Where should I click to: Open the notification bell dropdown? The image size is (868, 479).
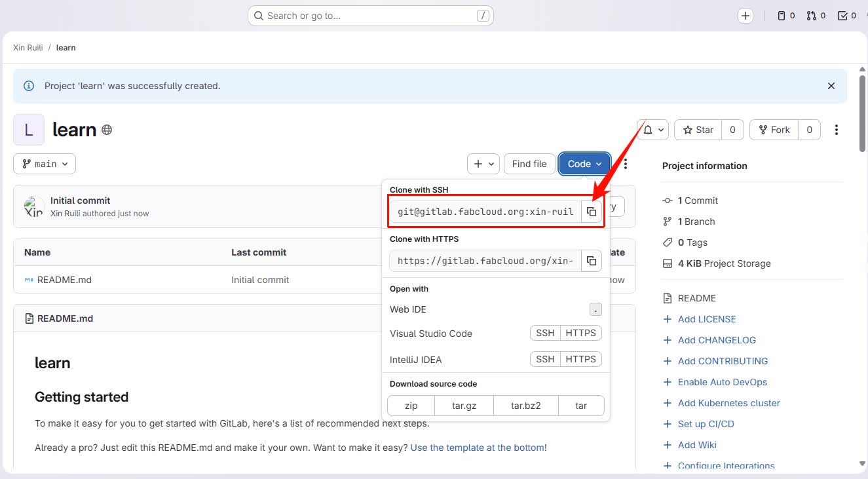pyautogui.click(x=652, y=130)
